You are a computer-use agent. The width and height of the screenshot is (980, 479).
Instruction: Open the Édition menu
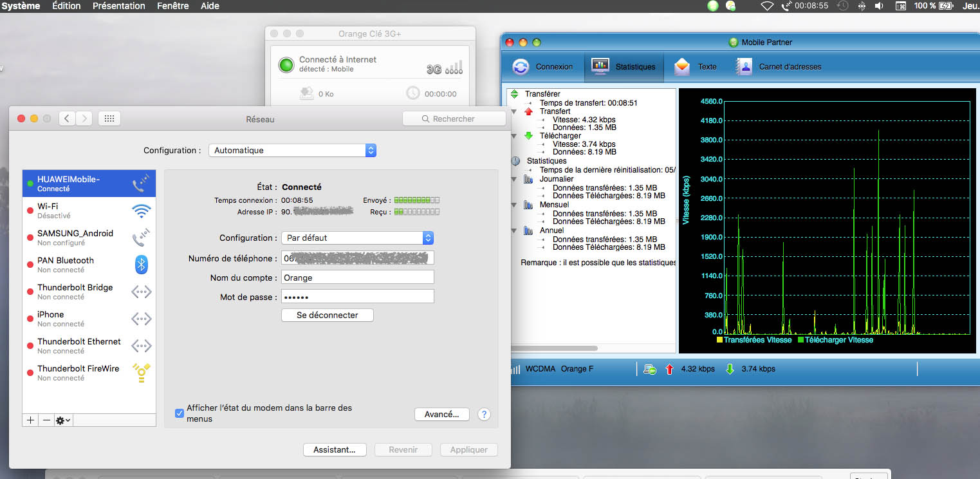[66, 6]
